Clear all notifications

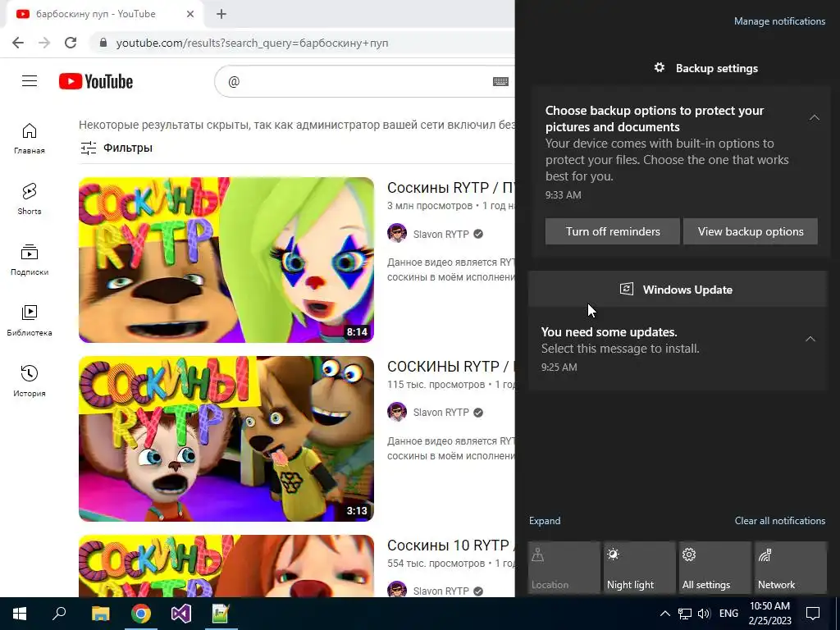click(779, 521)
